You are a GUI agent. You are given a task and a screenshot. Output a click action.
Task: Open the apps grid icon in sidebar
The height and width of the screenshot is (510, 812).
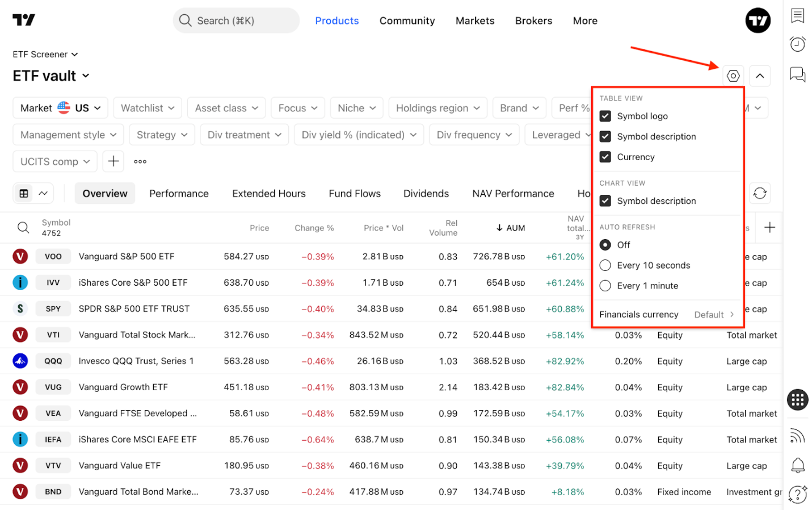(x=797, y=400)
